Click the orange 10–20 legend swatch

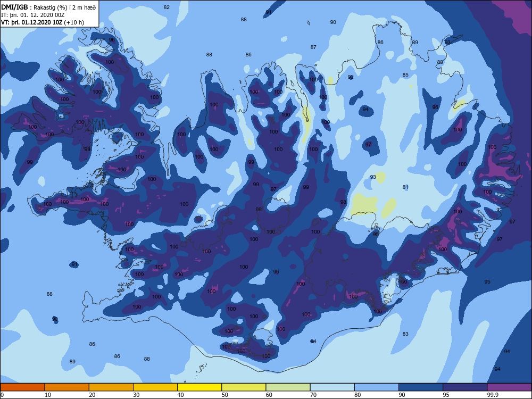pos(67,387)
